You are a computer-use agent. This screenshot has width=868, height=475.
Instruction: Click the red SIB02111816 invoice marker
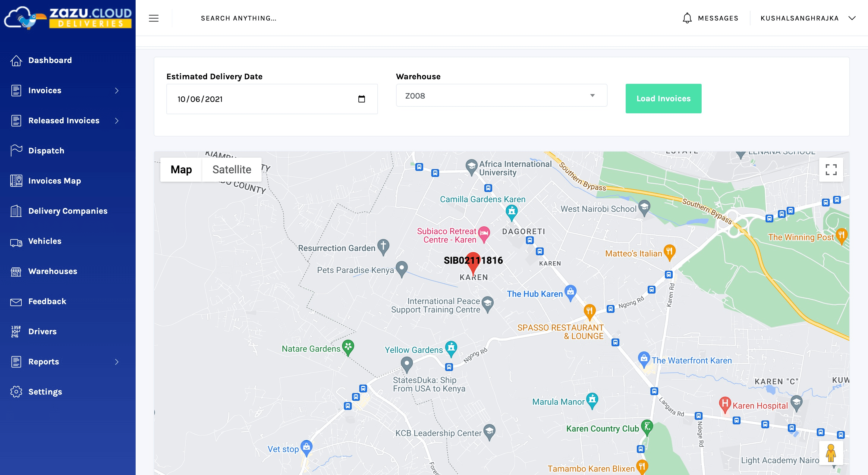(473, 263)
